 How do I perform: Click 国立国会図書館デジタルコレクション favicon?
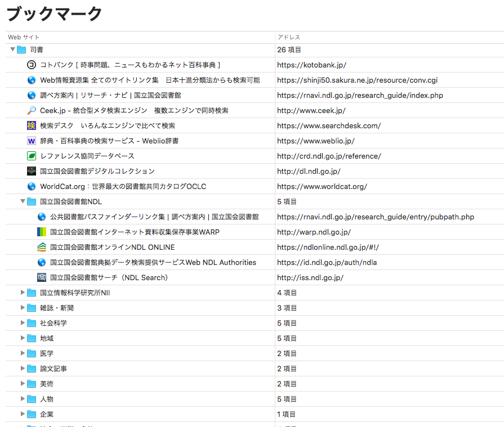(x=31, y=171)
